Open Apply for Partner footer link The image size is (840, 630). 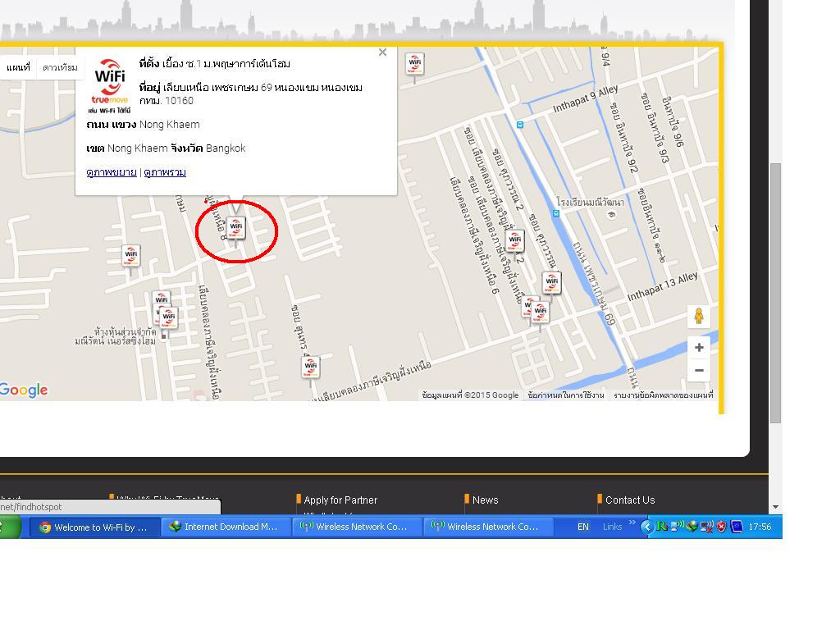tap(340, 500)
